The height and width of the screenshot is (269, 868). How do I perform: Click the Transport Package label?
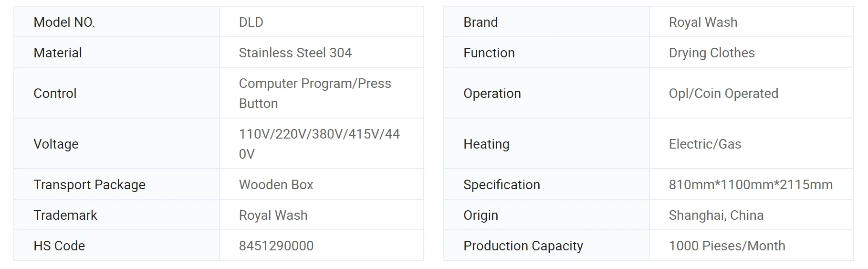89,185
